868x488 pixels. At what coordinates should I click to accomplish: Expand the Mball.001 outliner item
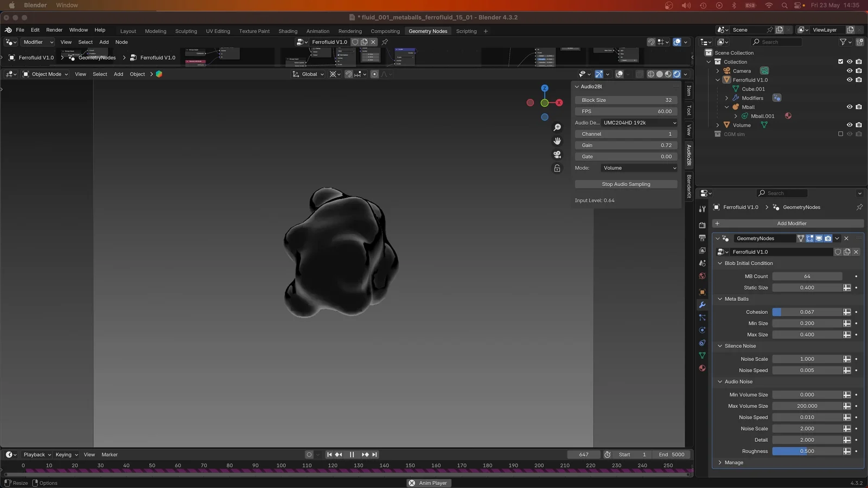[736, 116]
